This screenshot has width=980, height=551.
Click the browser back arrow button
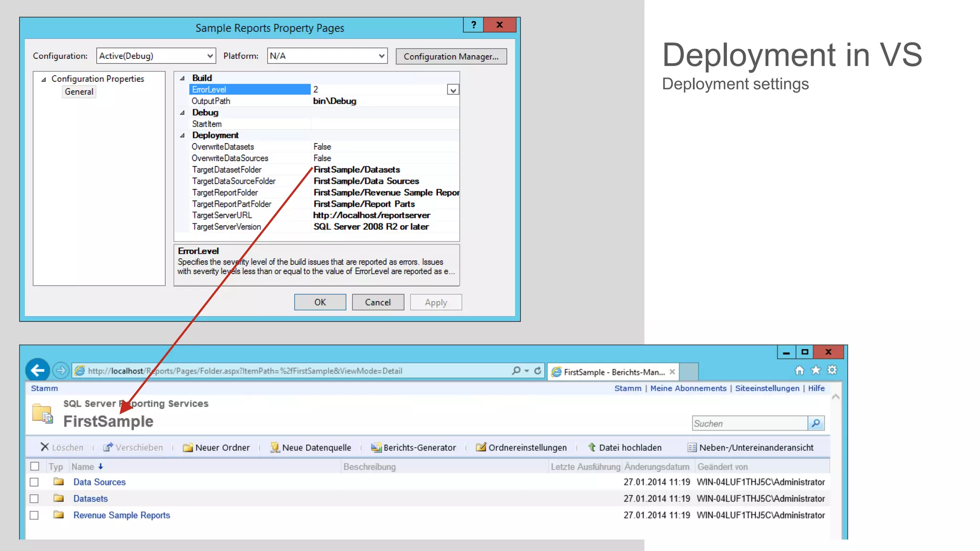click(37, 370)
